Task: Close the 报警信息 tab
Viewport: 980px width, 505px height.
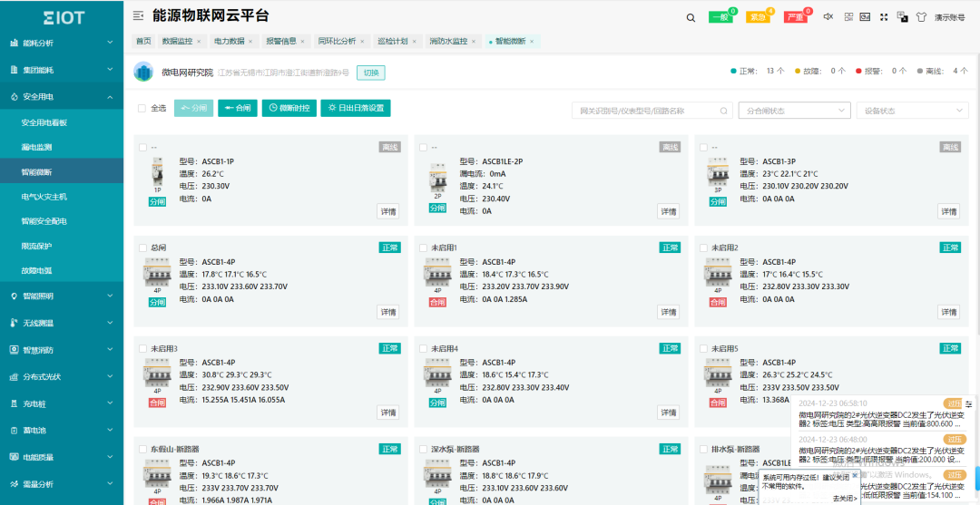Action: [302, 41]
